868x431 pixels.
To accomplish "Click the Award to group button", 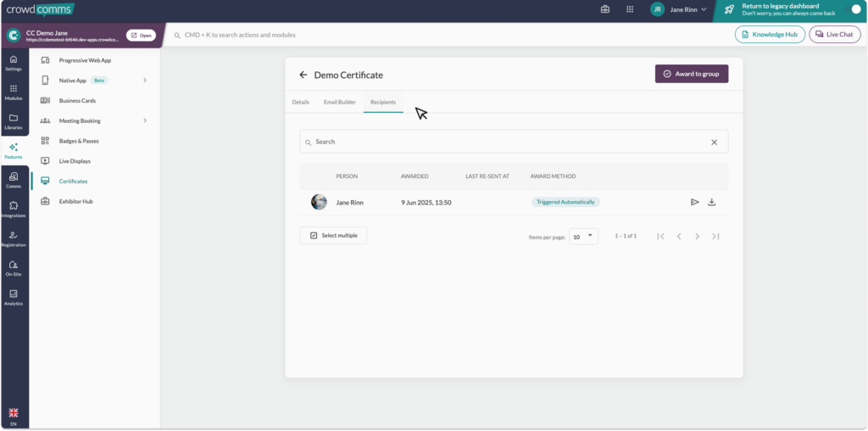I will point(691,74).
